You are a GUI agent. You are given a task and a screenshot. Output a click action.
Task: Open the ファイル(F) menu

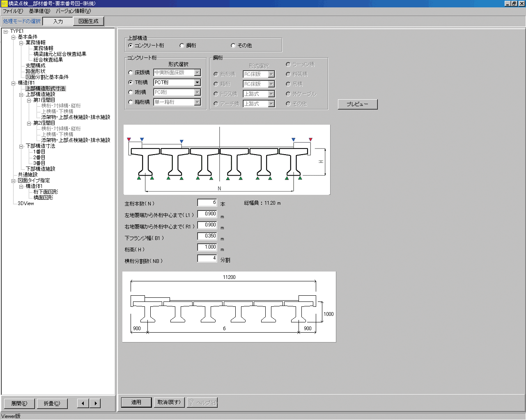coord(13,11)
